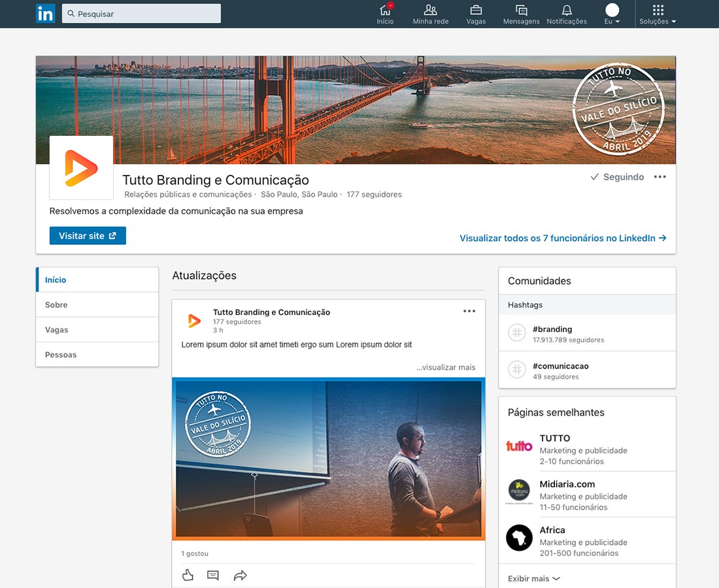Click the Midiaria.com logo
This screenshot has height=588, width=719.
(x=519, y=491)
